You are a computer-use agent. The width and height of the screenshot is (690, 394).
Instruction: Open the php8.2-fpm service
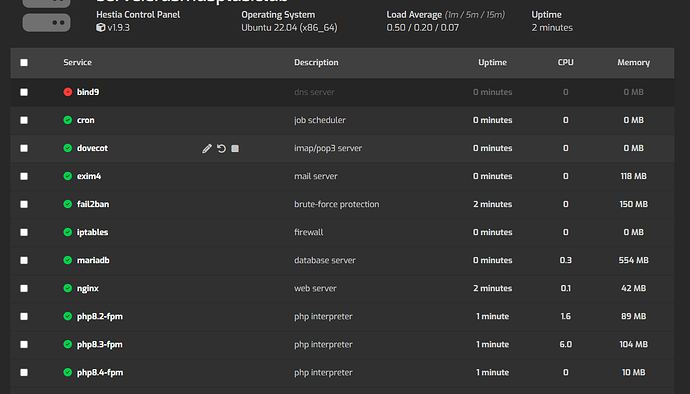[x=100, y=317]
